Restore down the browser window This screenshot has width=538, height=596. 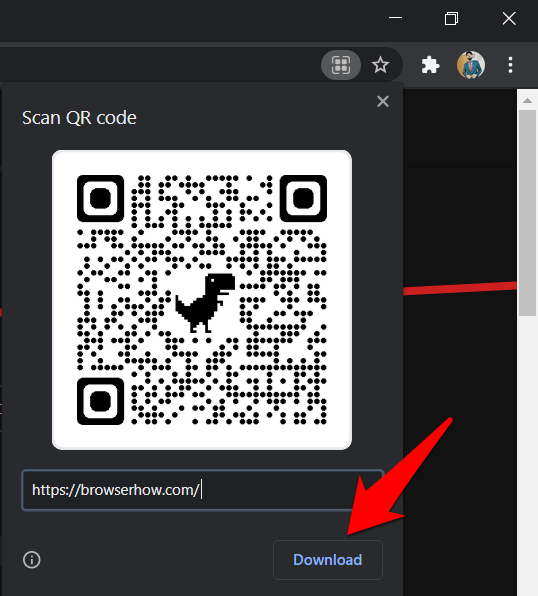451,18
